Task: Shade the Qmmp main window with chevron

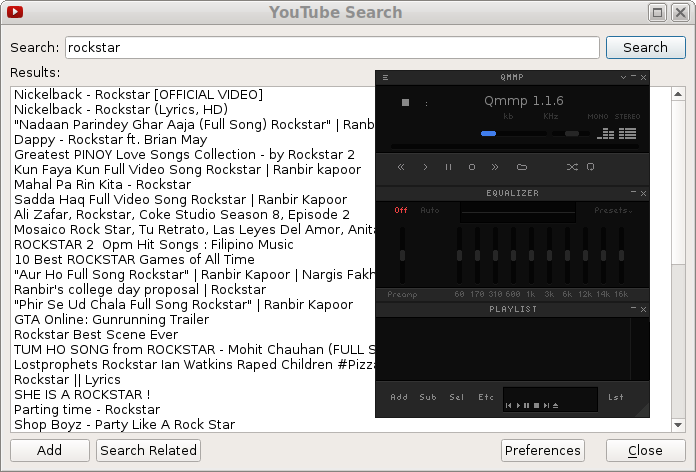Action: [623, 77]
